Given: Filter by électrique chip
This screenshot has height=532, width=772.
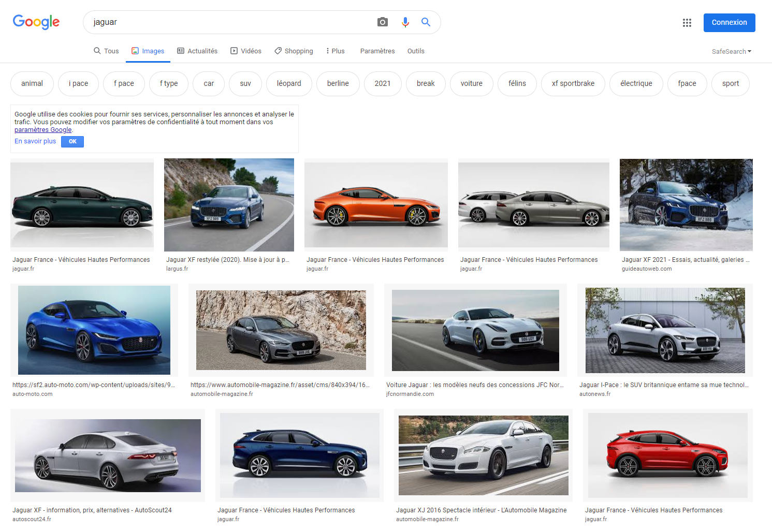Looking at the screenshot, I should pos(636,84).
